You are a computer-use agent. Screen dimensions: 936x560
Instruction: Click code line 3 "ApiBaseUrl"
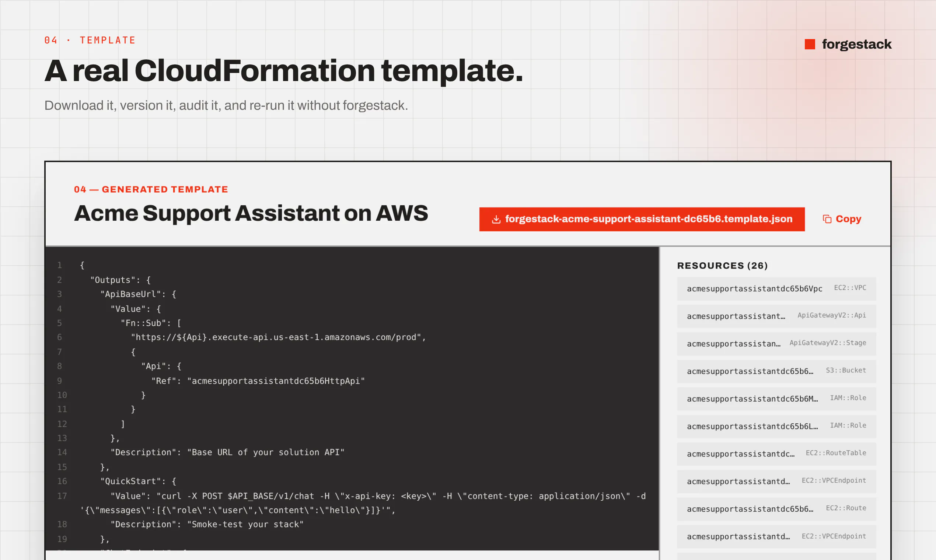(138, 294)
